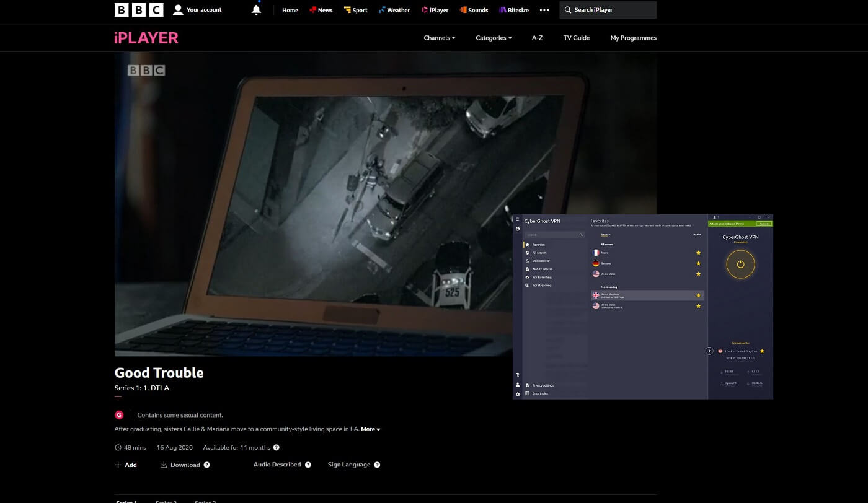This screenshot has width=868, height=503.
Task: Download the Good Trouble episode
Action: pyautogui.click(x=180, y=465)
